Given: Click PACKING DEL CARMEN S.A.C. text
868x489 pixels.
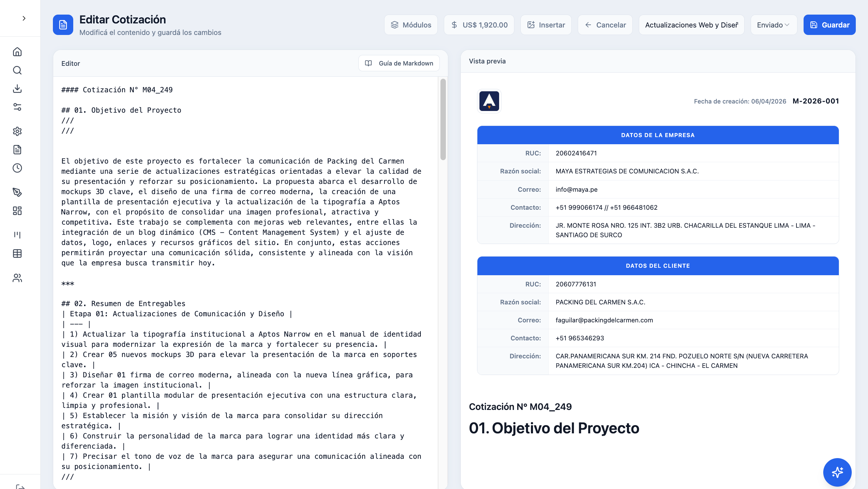Looking at the screenshot, I should 600,302.
